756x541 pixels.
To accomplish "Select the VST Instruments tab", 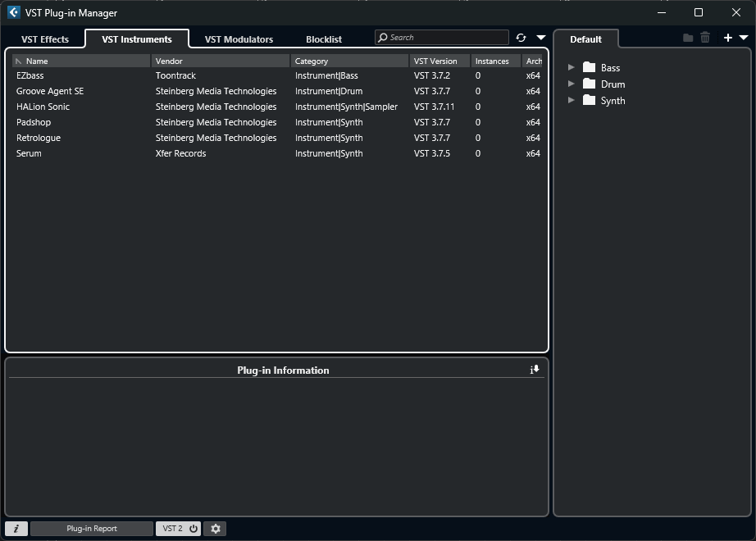I will pos(137,39).
